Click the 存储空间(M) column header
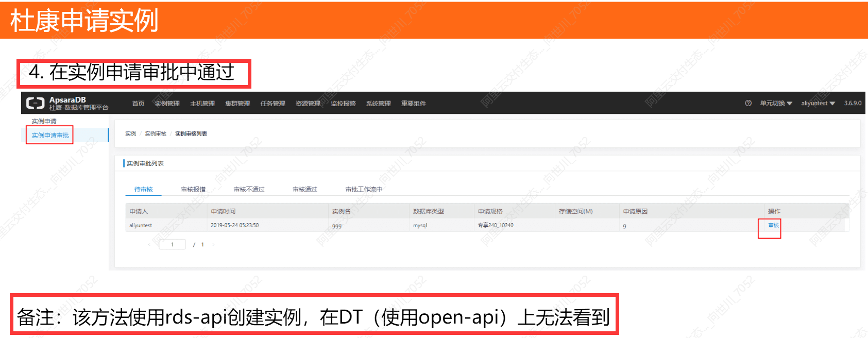This screenshot has height=338, width=868. pos(576,211)
